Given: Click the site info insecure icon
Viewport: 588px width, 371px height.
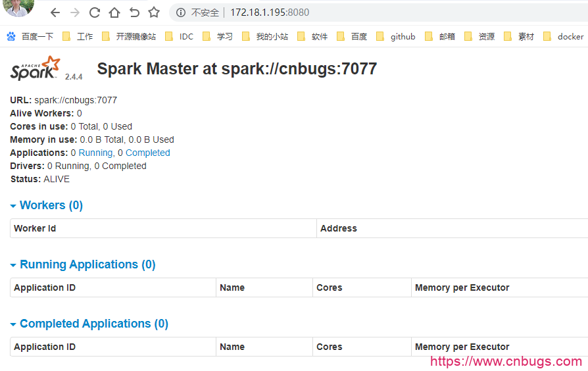Looking at the screenshot, I should 181,12.
